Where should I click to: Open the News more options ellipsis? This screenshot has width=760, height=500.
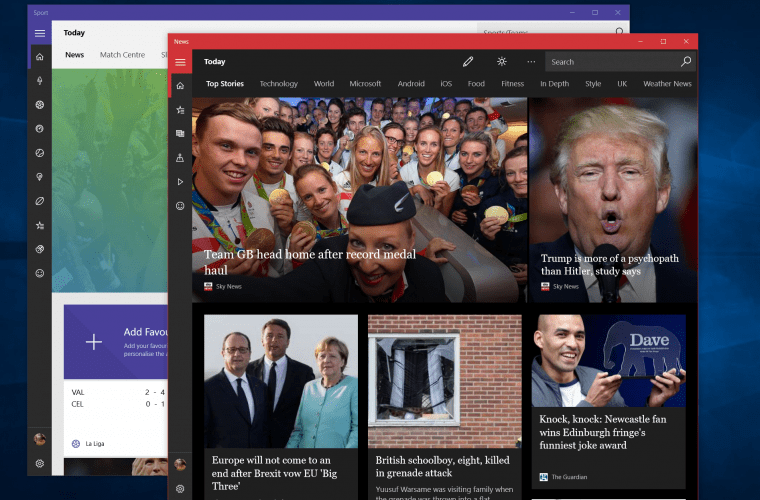[531, 62]
